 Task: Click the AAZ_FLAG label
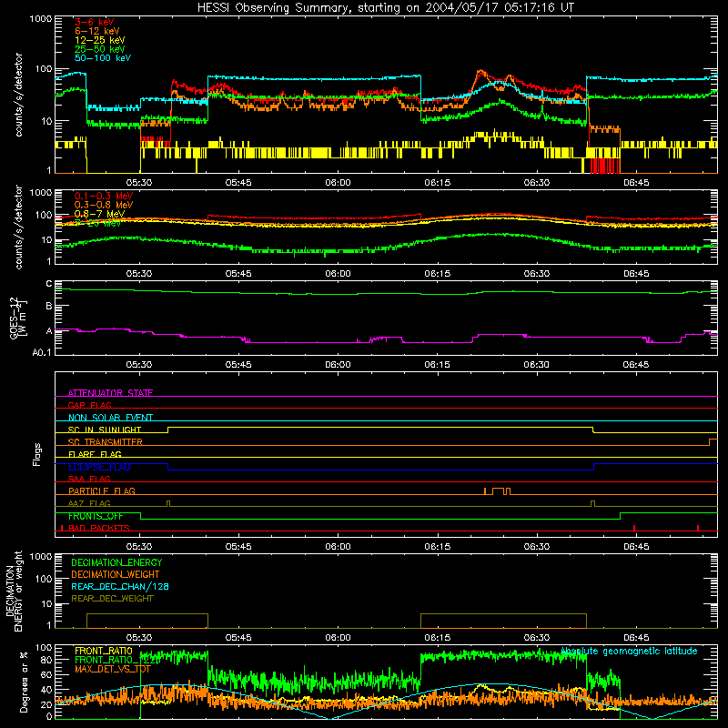(89, 503)
